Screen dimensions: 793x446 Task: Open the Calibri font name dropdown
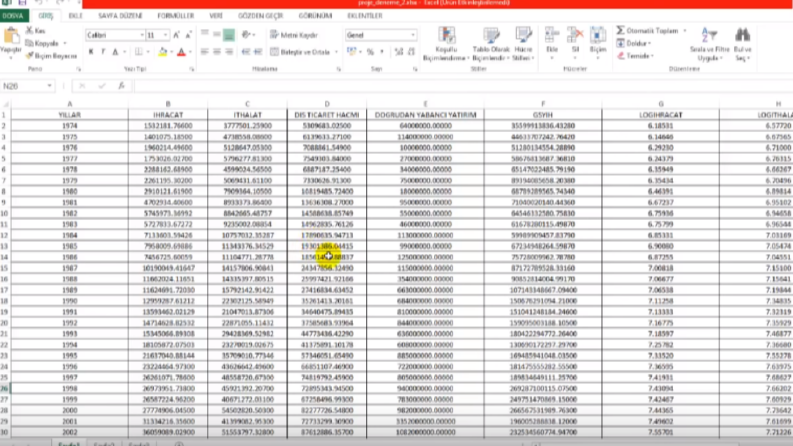click(142, 35)
